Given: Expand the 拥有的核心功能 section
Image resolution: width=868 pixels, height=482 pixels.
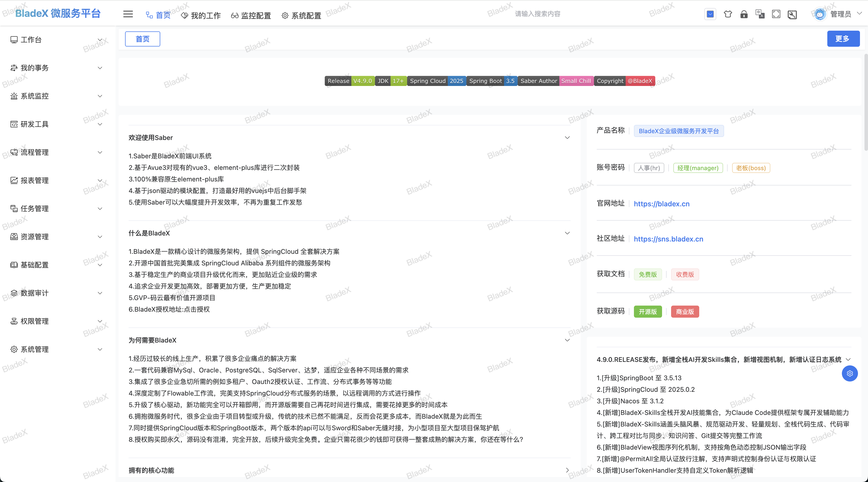Looking at the screenshot, I should point(567,470).
